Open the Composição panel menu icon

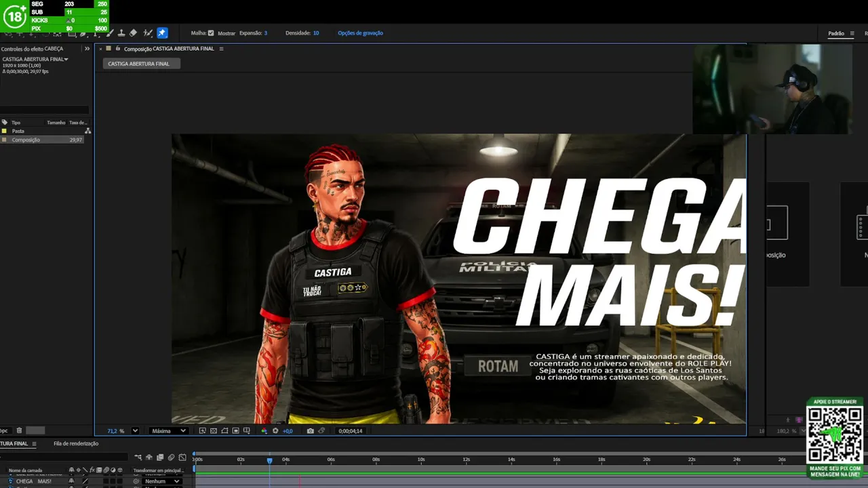[x=221, y=49]
